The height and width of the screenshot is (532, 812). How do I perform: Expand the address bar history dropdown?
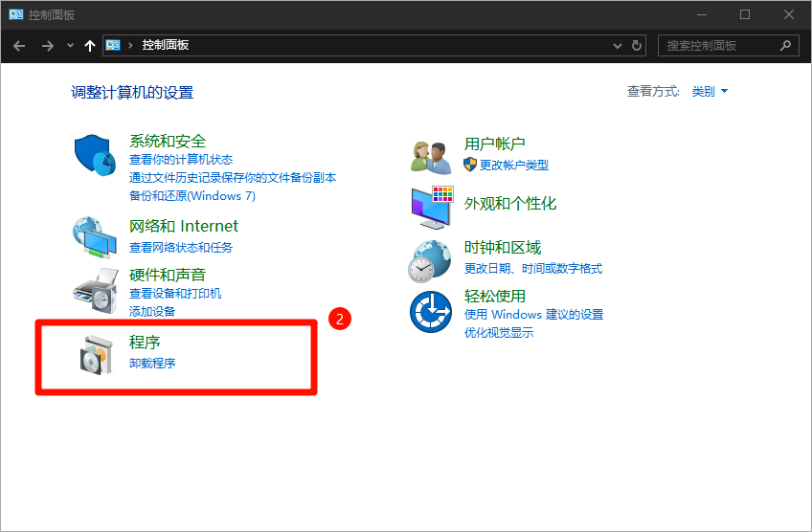click(618, 46)
